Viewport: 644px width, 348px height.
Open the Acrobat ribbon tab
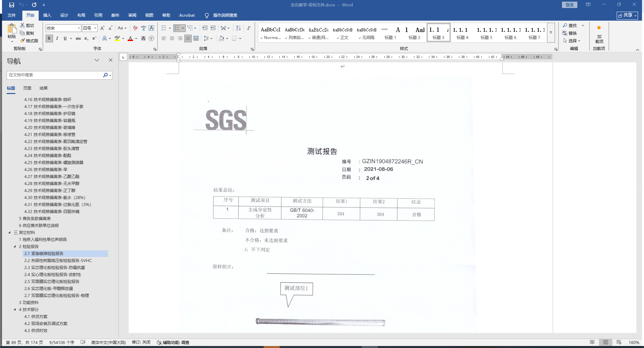pos(187,15)
